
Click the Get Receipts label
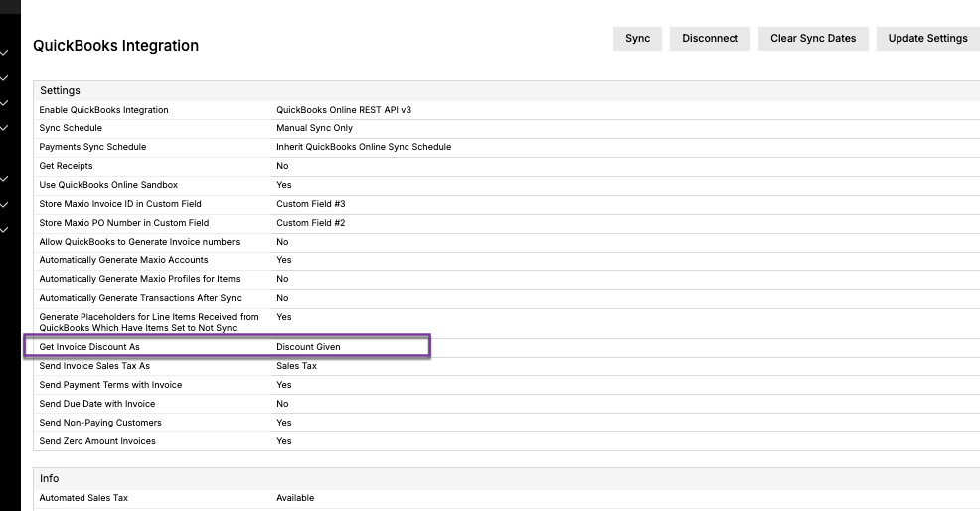(66, 166)
